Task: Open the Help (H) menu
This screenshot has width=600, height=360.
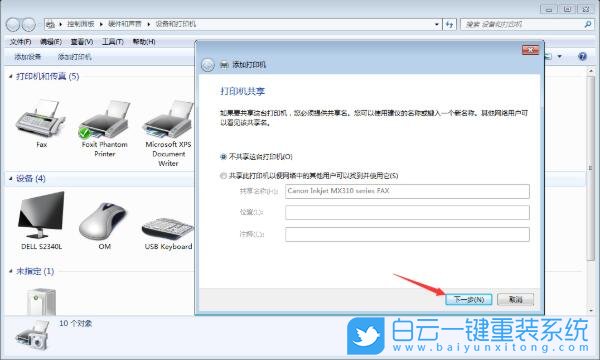Action: click(144, 42)
